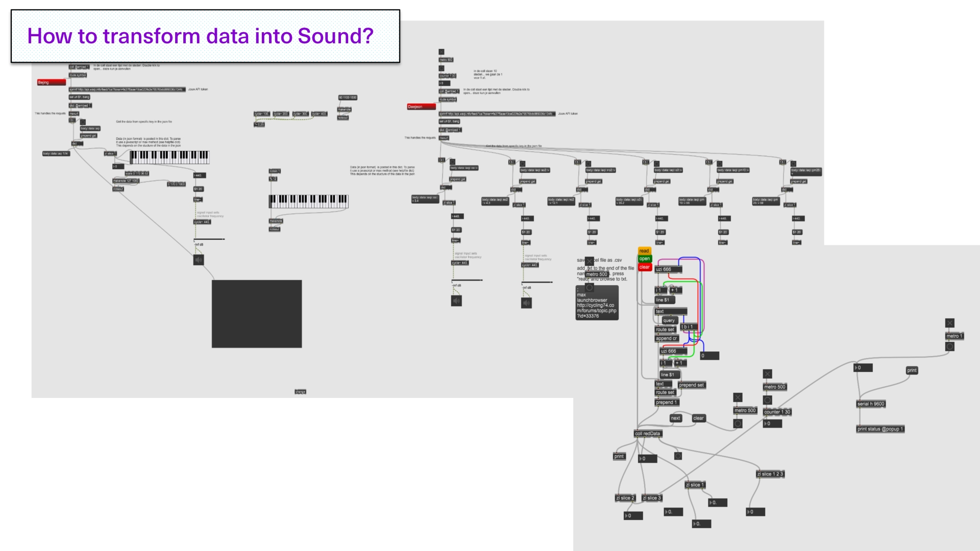Click the bang button above counter 1 30
The width and height of the screenshot is (980, 551).
pos(767,400)
